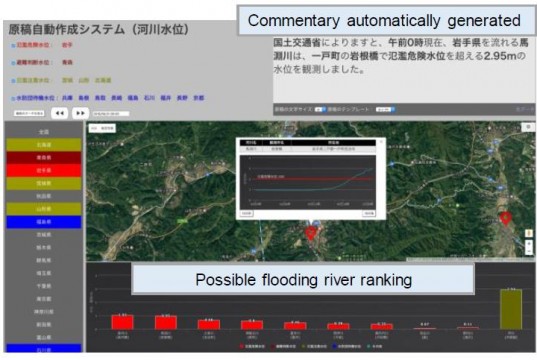Click the date-time input field next to forward button
This screenshot has height=360, width=537.
pos(111,114)
